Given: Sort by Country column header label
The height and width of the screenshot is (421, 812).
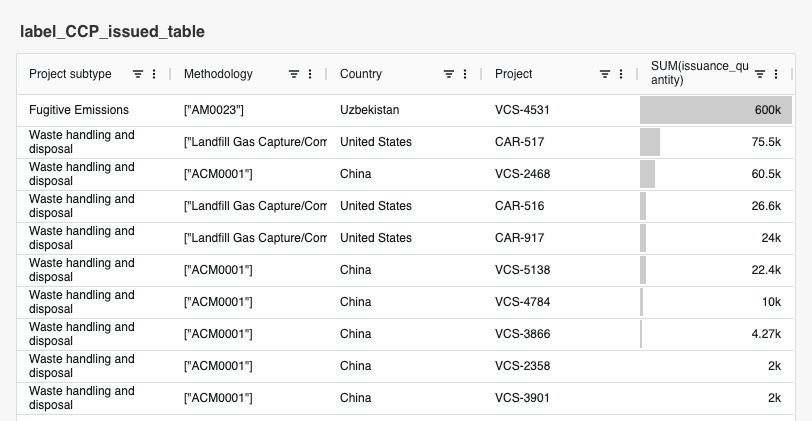Looking at the screenshot, I should click(360, 74).
